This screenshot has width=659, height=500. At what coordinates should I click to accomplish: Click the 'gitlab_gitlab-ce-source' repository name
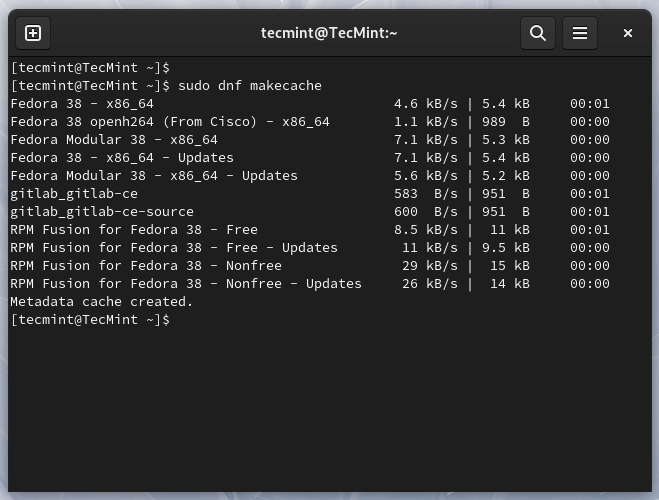(x=102, y=211)
